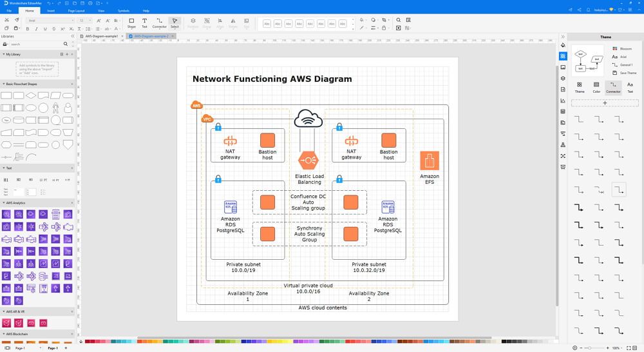Click the Libraries search input field
The height and width of the screenshot is (352, 644).
36,44
